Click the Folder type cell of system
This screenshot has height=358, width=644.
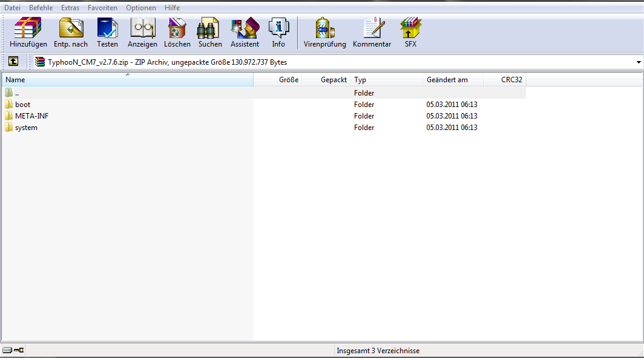click(x=364, y=127)
